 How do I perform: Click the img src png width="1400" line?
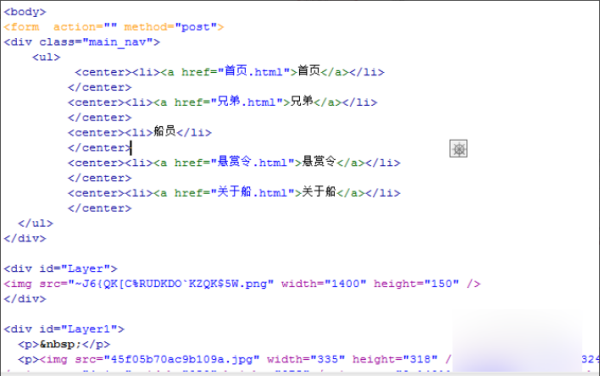(x=242, y=284)
